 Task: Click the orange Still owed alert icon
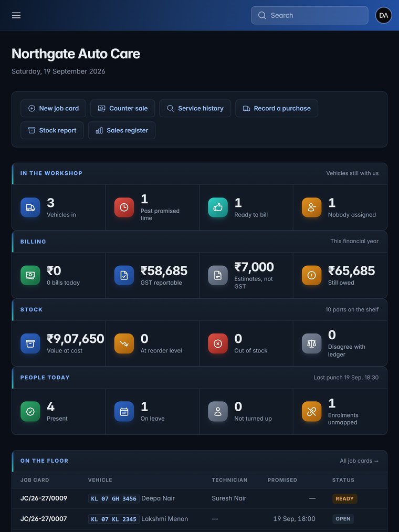pyautogui.click(x=311, y=275)
